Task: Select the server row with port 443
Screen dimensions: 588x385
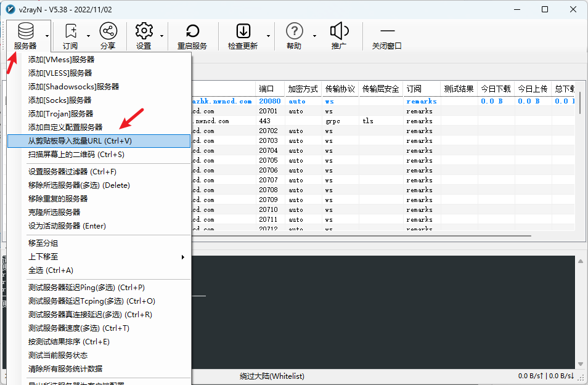Action: [x=383, y=121]
